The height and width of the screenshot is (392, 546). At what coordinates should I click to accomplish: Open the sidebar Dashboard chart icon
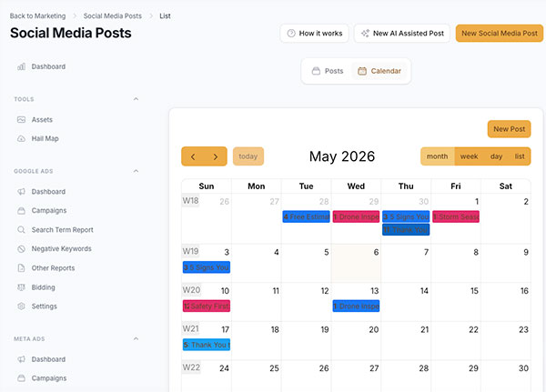coord(21,66)
